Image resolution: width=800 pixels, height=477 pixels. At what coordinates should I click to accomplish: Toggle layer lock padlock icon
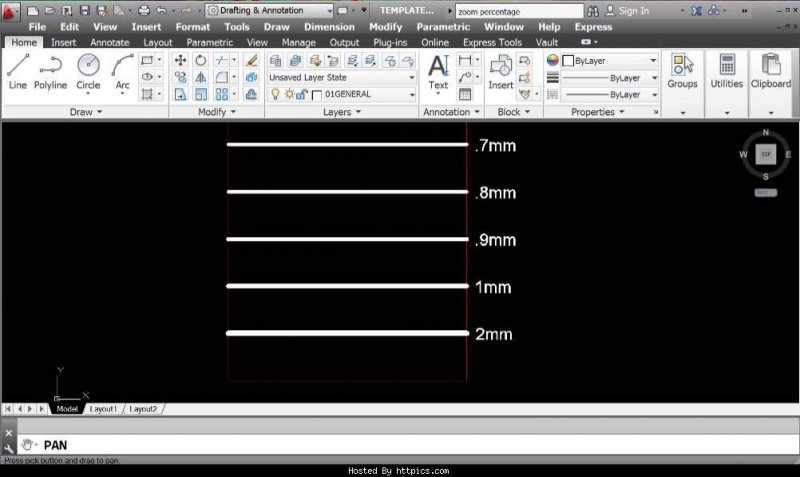[x=302, y=94]
